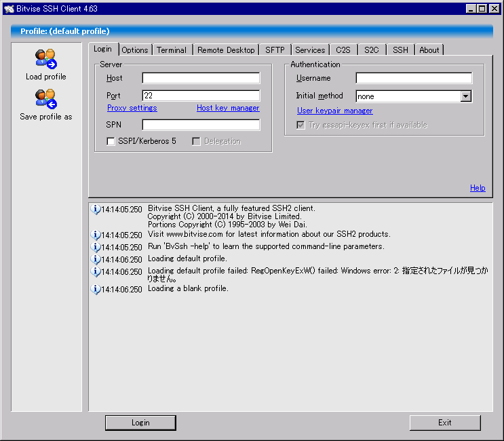Screen dimensions: 504x441
Task: Toggle the Delegation checkbox
Action: click(196, 141)
